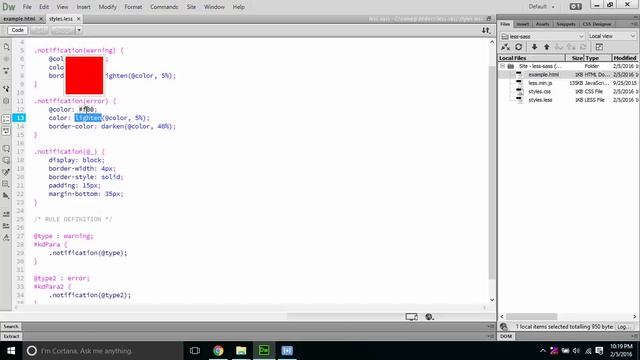640x360 pixels.
Task: Select the styles.css file
Action: click(539, 91)
